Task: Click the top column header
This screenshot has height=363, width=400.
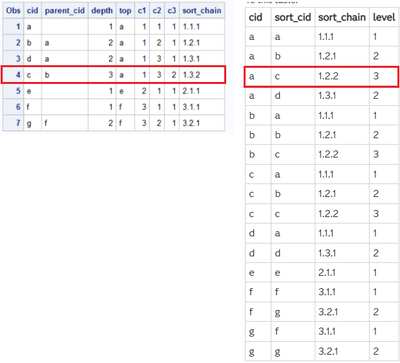Action: (x=125, y=11)
